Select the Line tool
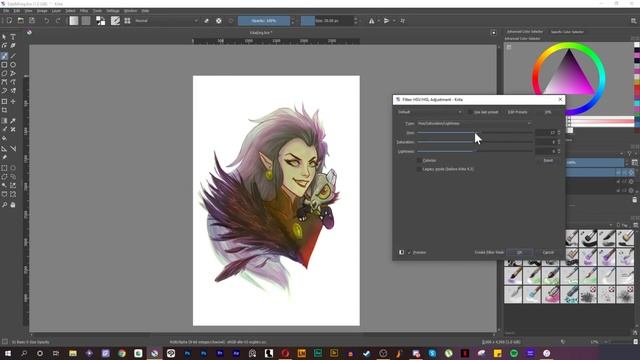 click(x=13, y=56)
